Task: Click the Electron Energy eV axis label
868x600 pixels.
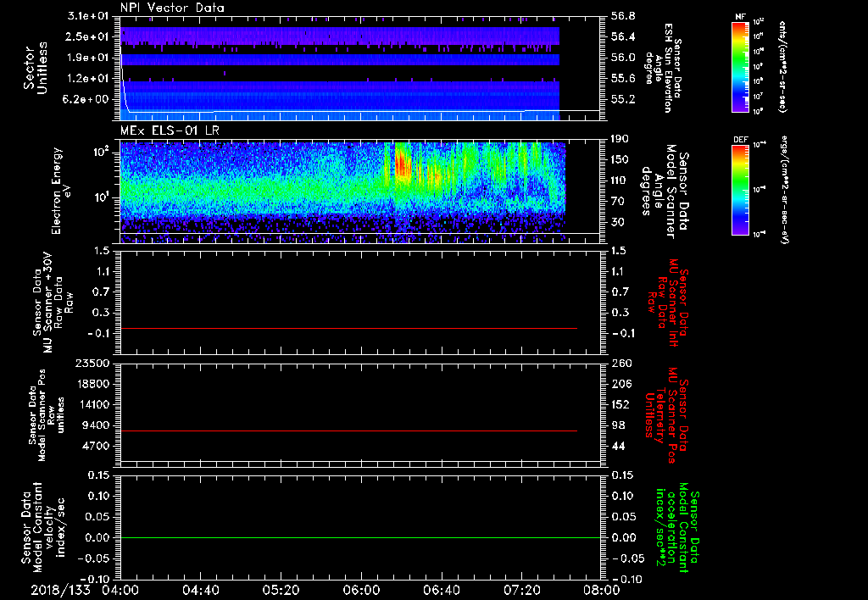Action: [63, 191]
